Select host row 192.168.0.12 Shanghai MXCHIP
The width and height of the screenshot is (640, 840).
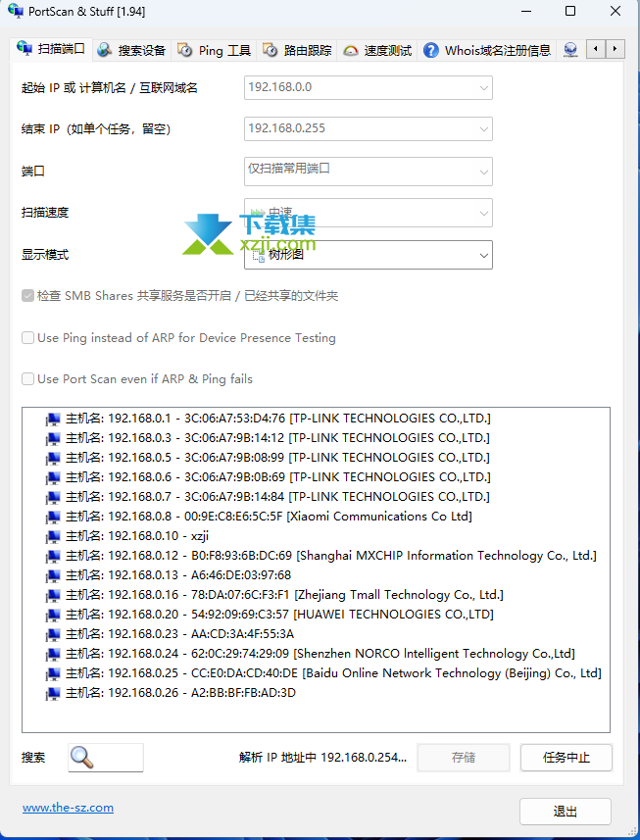321,556
